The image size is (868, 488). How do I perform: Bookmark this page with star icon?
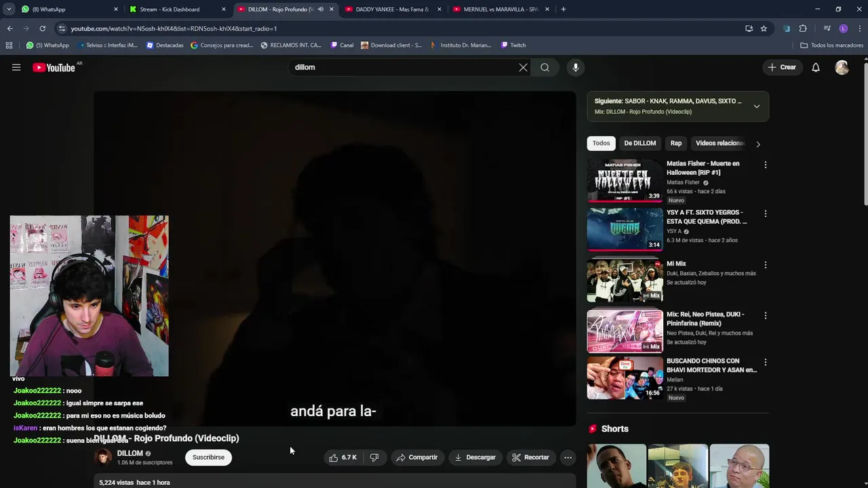[x=764, y=28]
